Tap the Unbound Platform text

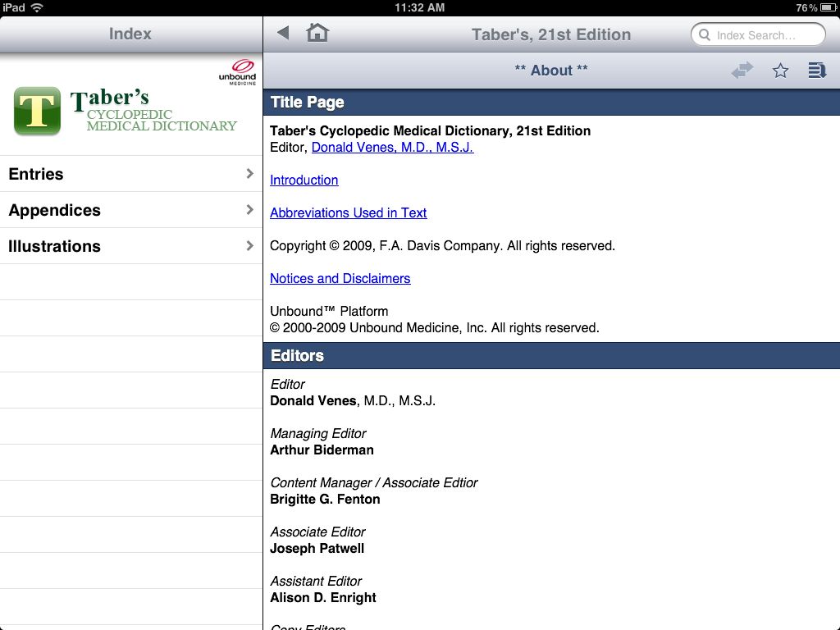(x=329, y=311)
